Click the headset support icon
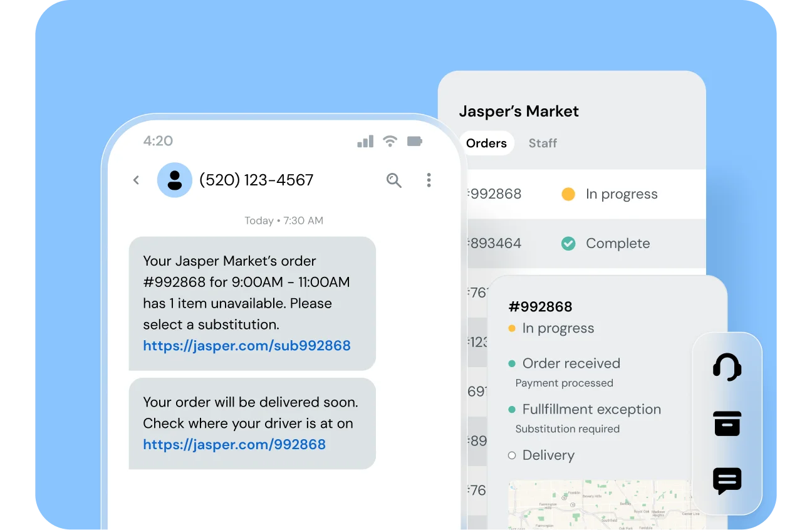The width and height of the screenshot is (812, 530). click(727, 367)
